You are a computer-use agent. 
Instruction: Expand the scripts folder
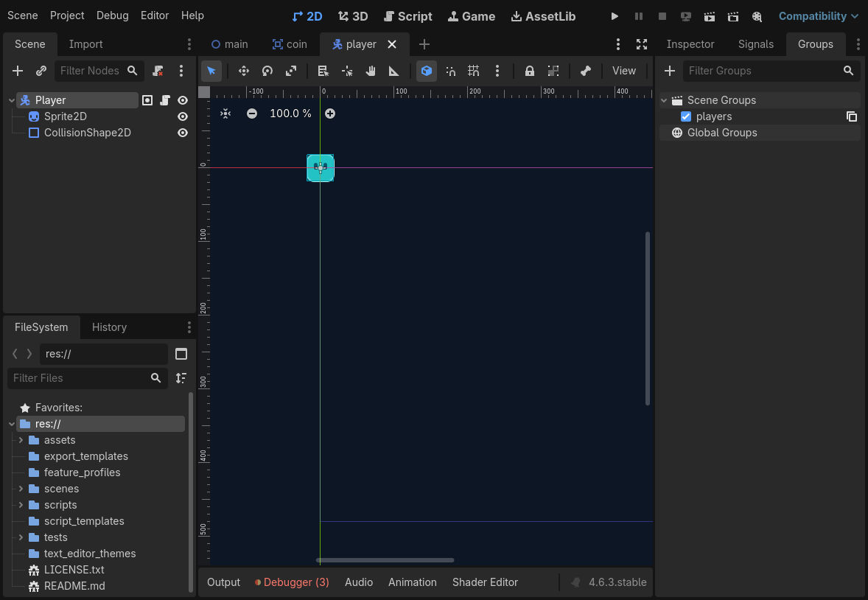click(21, 505)
